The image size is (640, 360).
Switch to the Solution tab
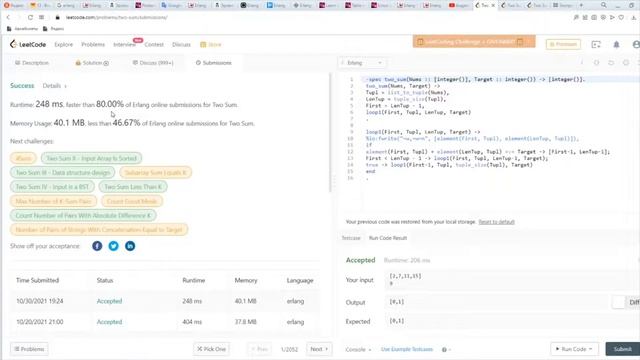pyautogui.click(x=92, y=63)
